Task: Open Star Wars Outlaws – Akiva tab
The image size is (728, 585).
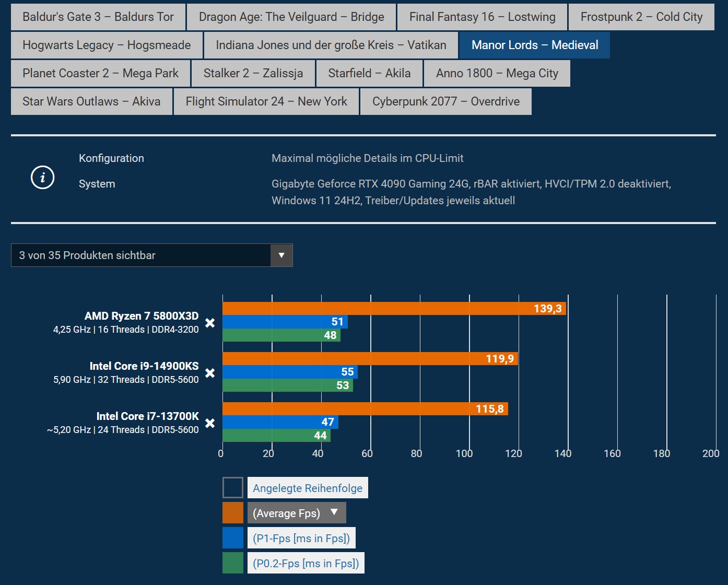Action: [91, 101]
